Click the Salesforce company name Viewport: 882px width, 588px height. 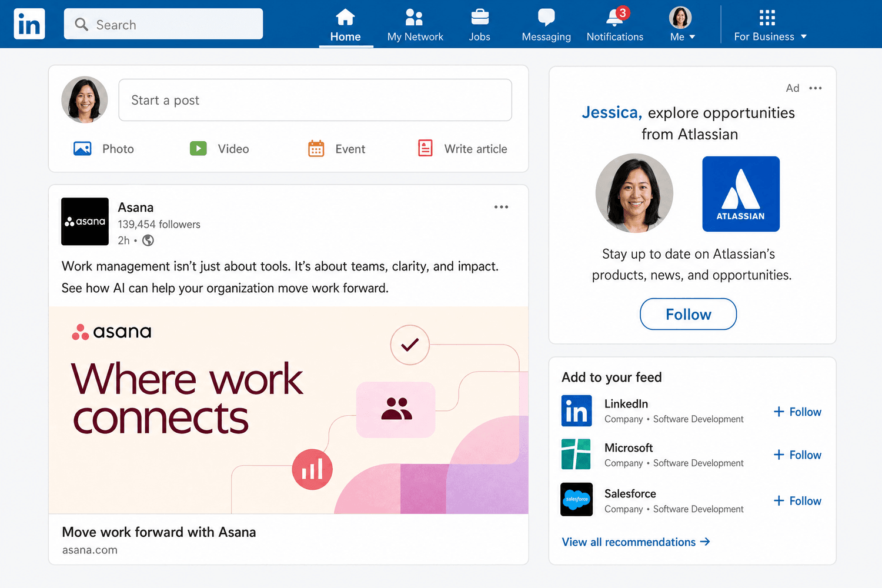coord(630,494)
